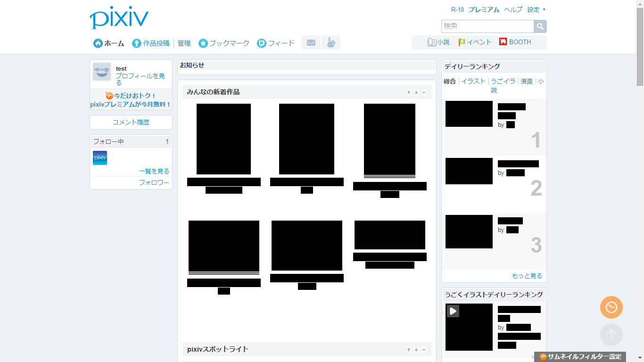Collapse the みんなの新着作品 section

pos(424,92)
